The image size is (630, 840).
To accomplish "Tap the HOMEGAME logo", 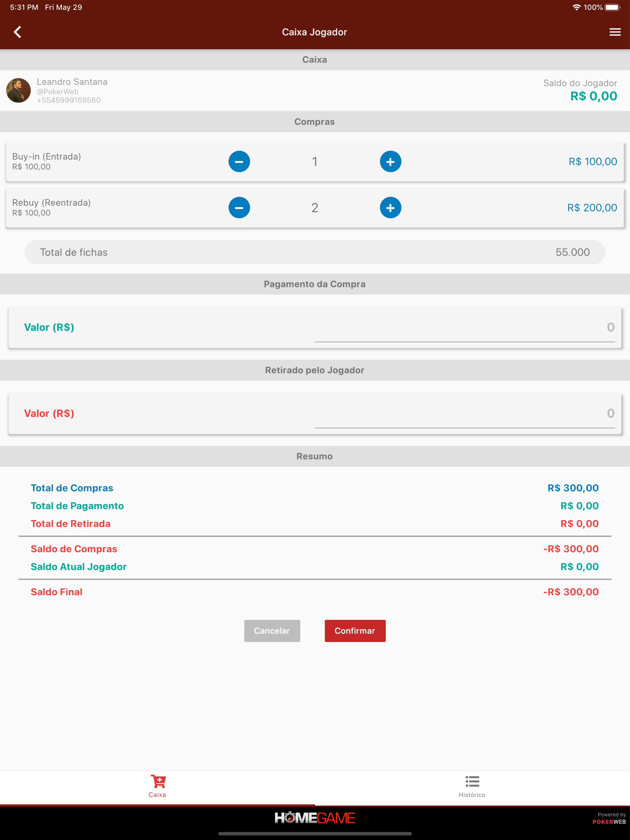I will [315, 818].
